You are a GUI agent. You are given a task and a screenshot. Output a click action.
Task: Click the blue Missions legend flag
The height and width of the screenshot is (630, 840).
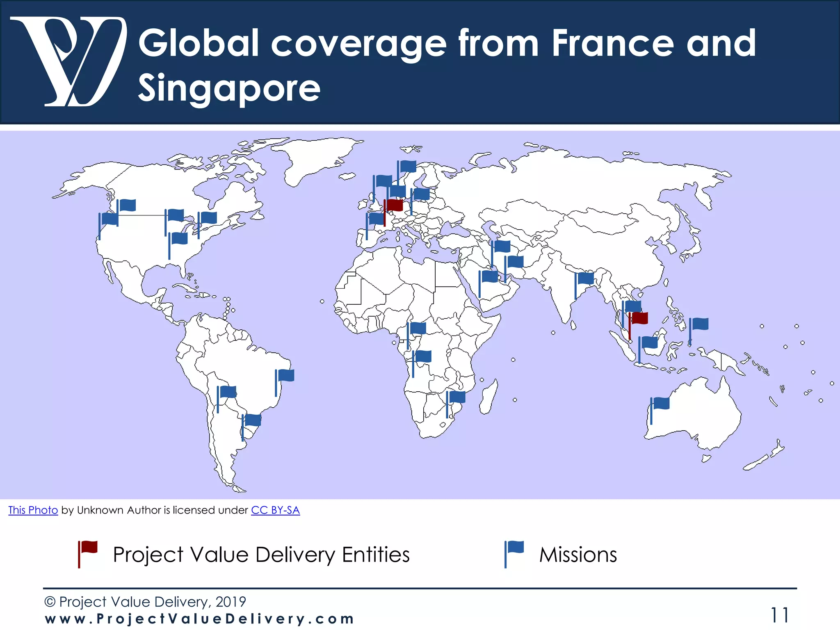(514, 554)
